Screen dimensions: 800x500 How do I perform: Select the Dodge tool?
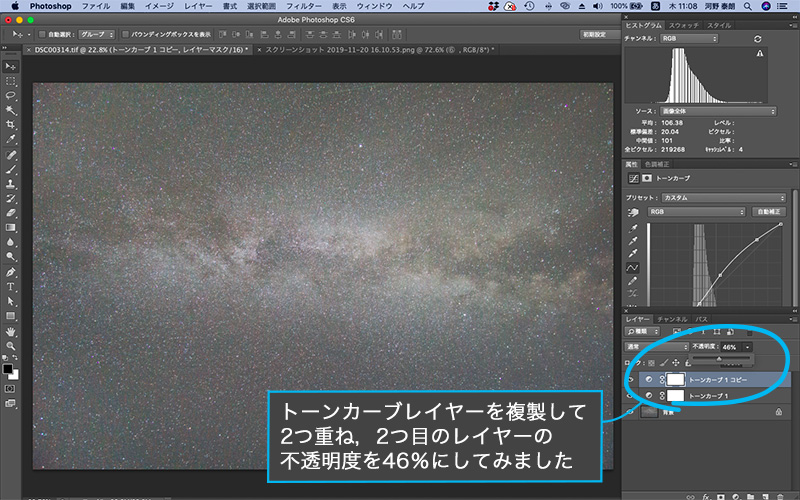click(10, 256)
